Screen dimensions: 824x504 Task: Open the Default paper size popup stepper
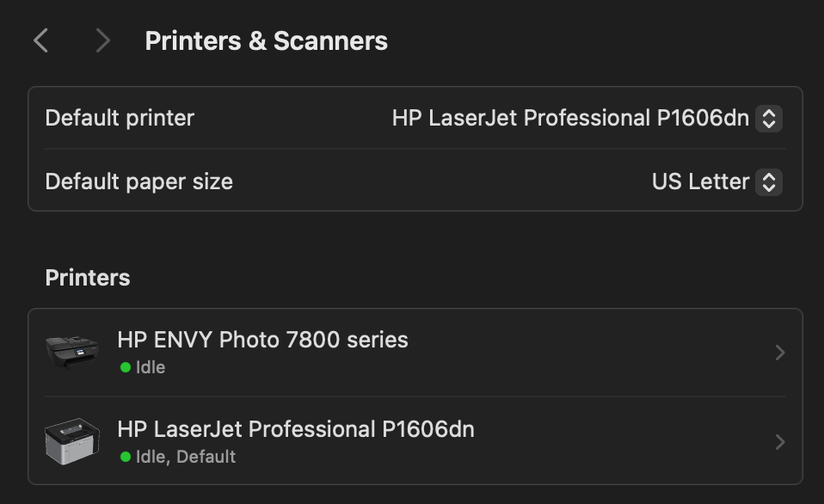coord(769,181)
